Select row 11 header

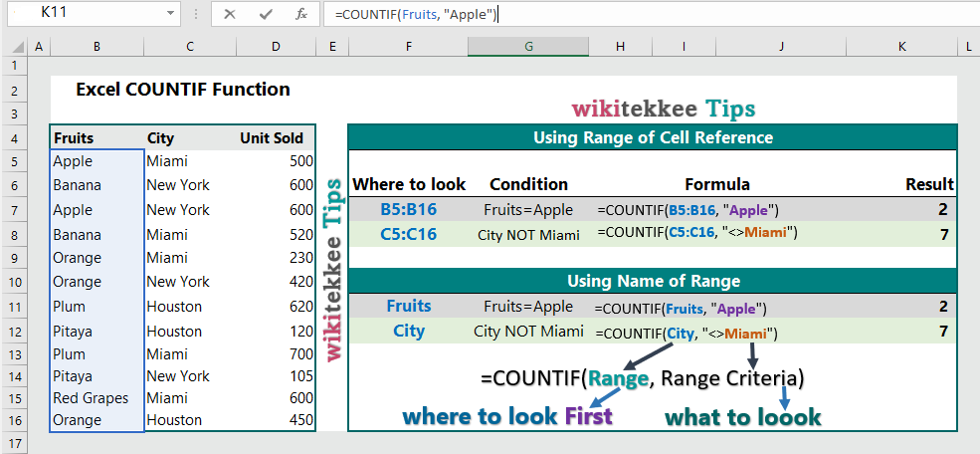(x=14, y=307)
